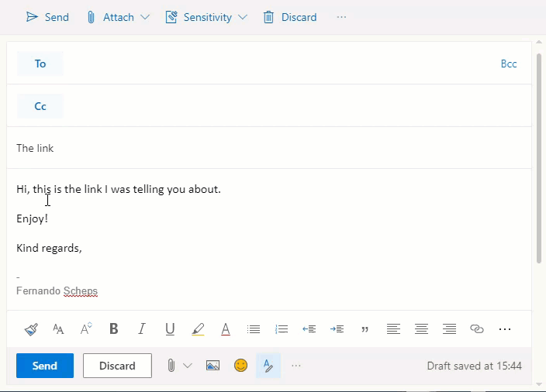
Task: Decrease indent of the paragraph
Action: [309, 329]
